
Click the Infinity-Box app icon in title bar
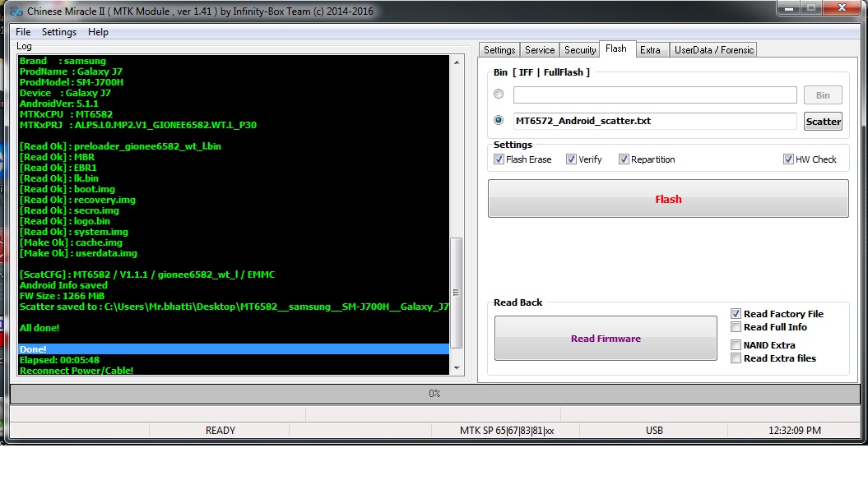(x=16, y=11)
